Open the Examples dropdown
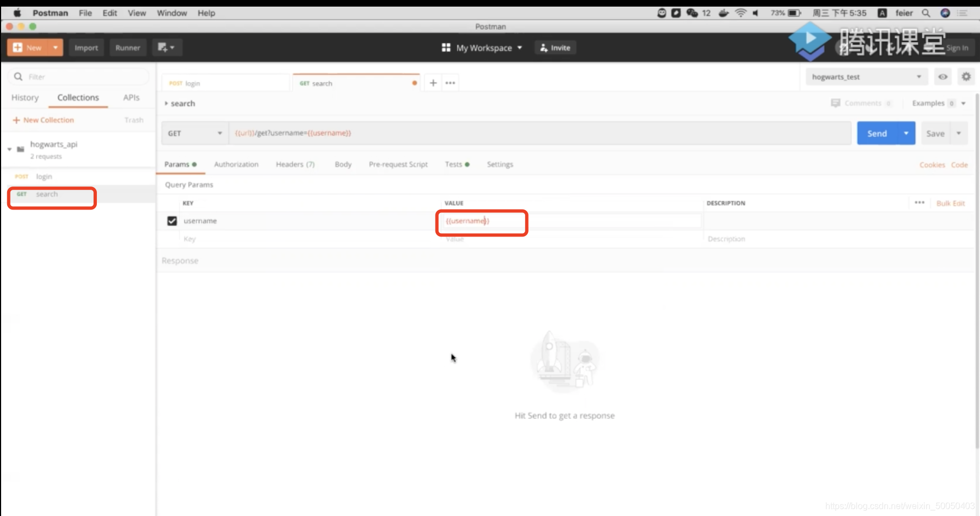Image resolution: width=980 pixels, height=516 pixels. click(939, 103)
